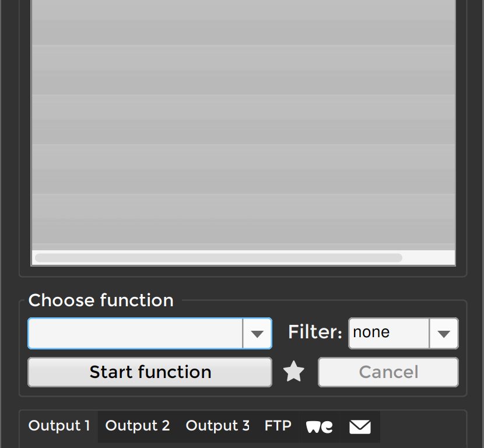484x448 pixels.
Task: Click the panel area below Output 1 tab
Action: [x=59, y=444]
